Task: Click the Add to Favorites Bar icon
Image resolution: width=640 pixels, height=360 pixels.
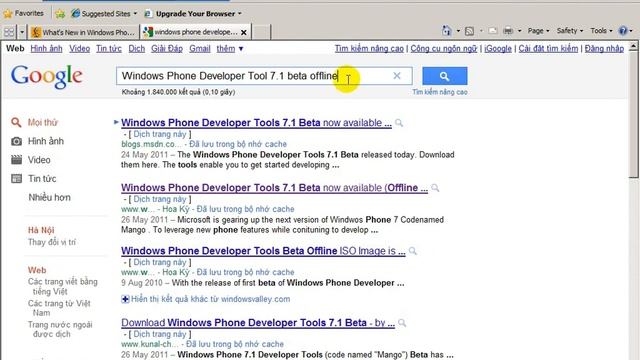Action: pyautogui.click(x=60, y=13)
